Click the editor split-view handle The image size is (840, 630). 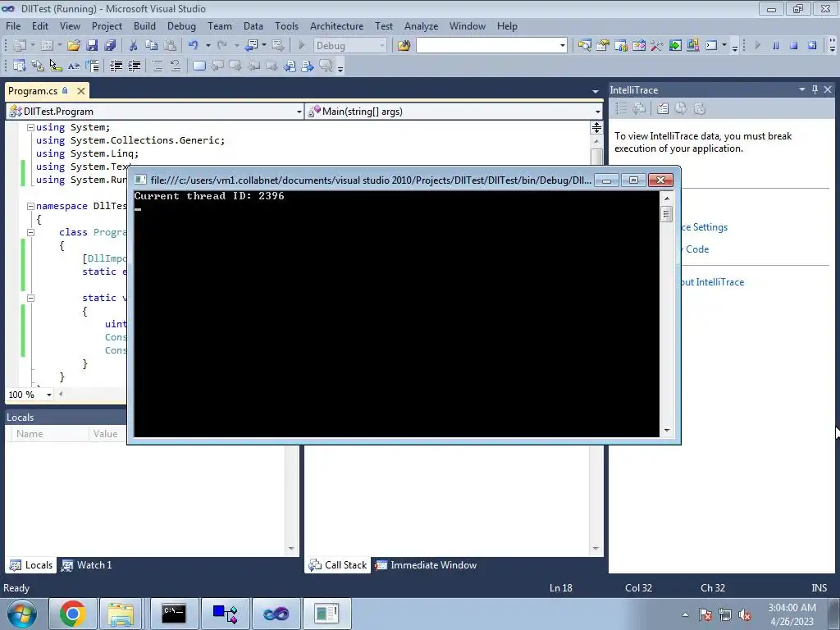596,127
